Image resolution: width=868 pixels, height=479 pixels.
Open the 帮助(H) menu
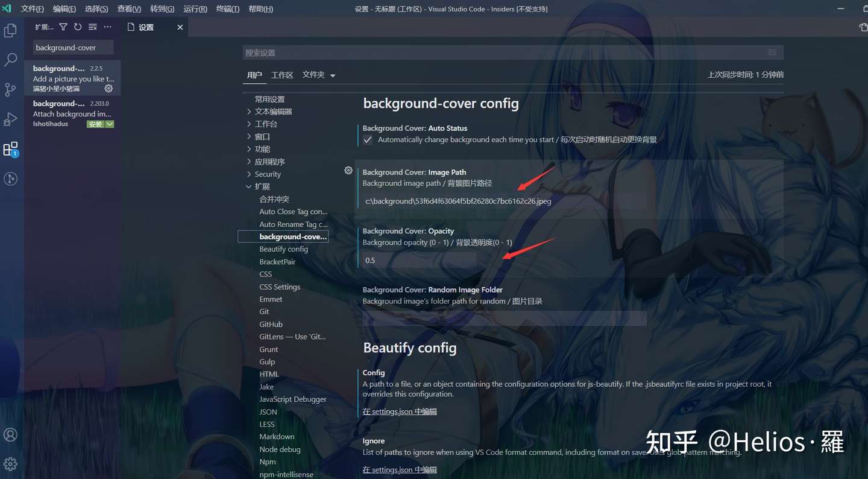260,9
